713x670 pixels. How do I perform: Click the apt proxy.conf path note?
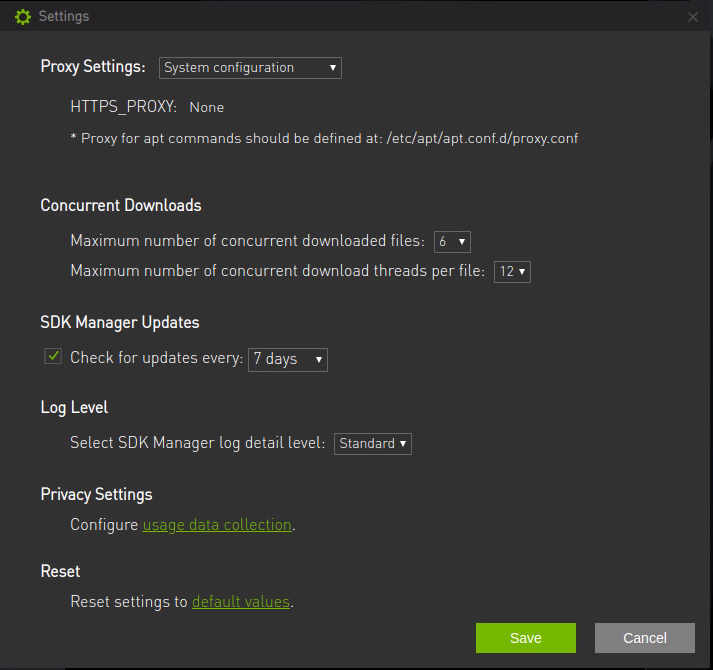324,138
